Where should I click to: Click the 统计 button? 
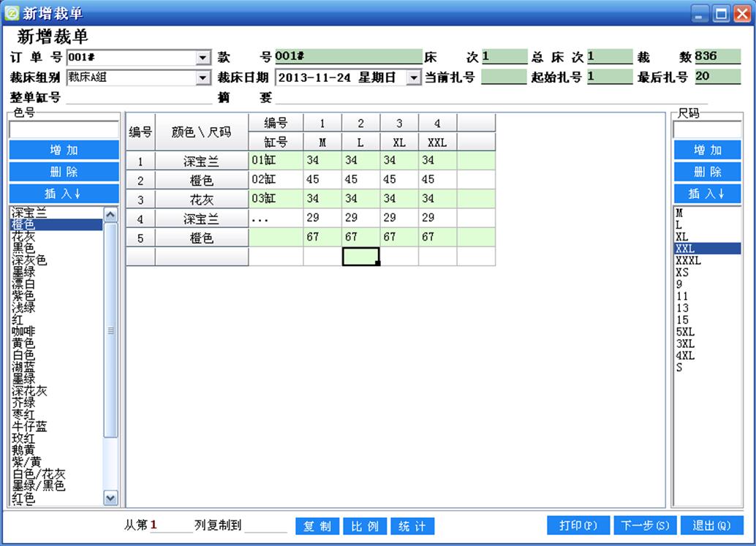click(x=412, y=526)
